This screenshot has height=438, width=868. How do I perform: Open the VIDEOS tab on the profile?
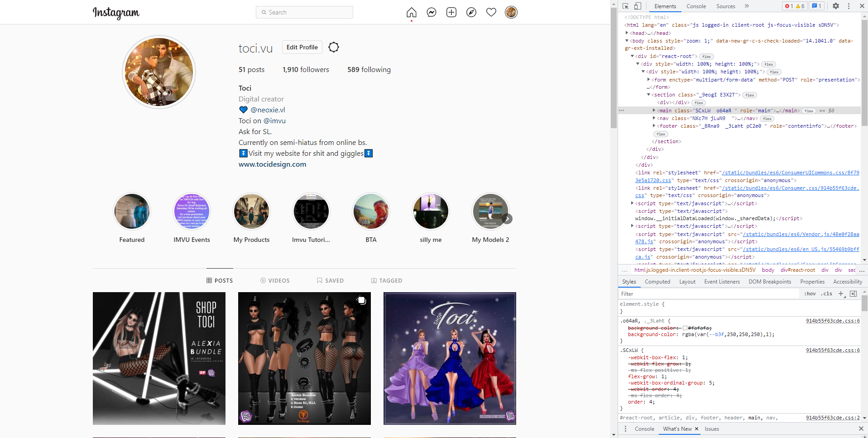coord(275,280)
